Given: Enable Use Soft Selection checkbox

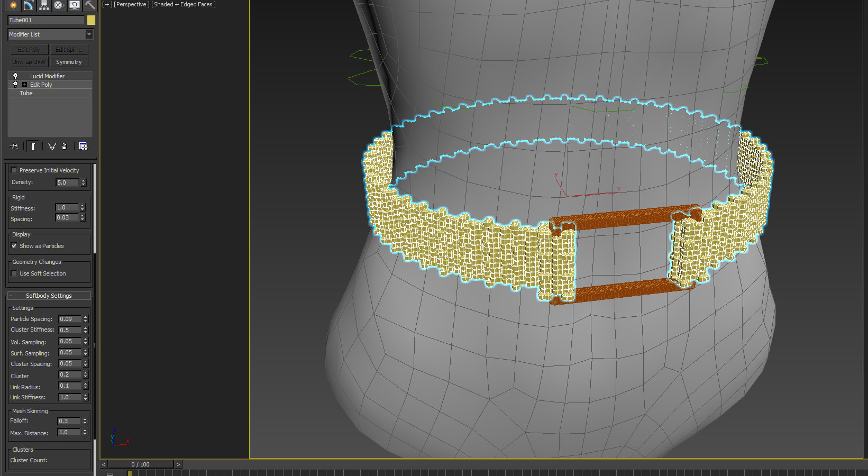Looking at the screenshot, I should (x=14, y=273).
